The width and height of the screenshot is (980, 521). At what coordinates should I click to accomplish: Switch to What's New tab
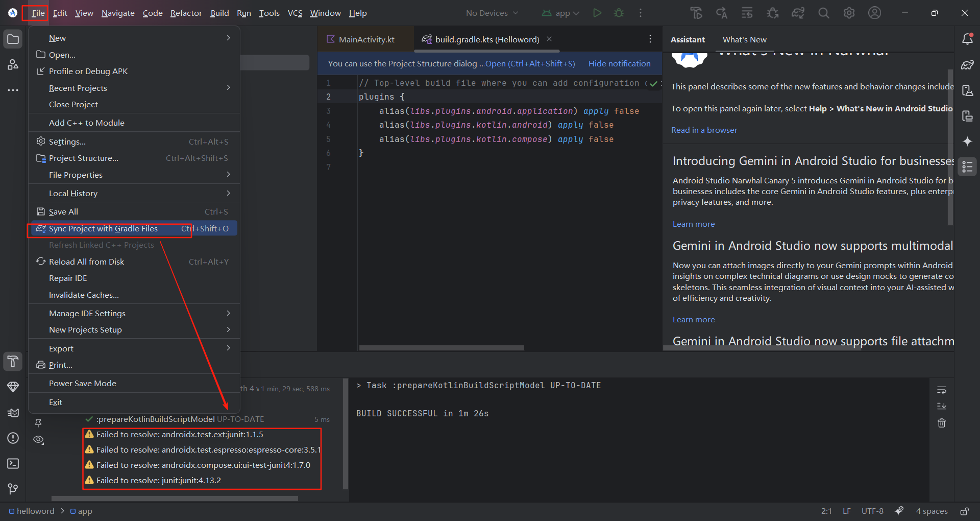coord(744,39)
